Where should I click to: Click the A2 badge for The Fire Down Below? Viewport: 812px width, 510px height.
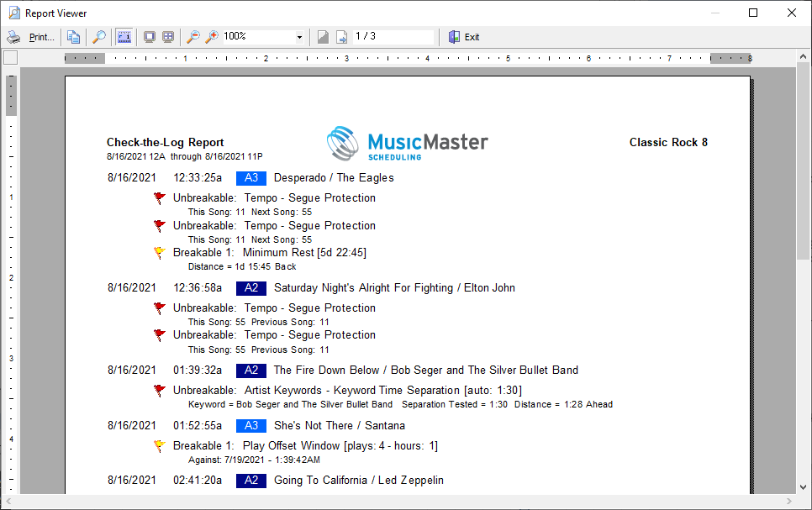pyautogui.click(x=251, y=371)
